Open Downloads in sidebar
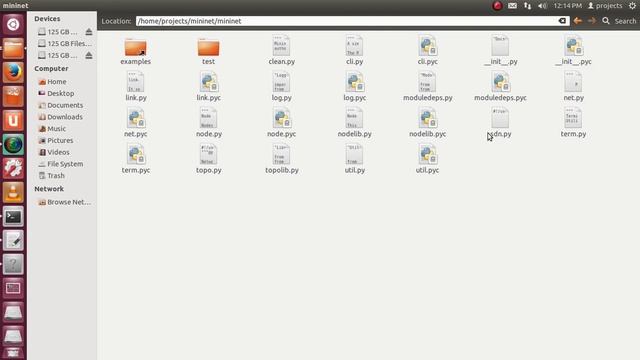640x360 pixels. pos(60,117)
